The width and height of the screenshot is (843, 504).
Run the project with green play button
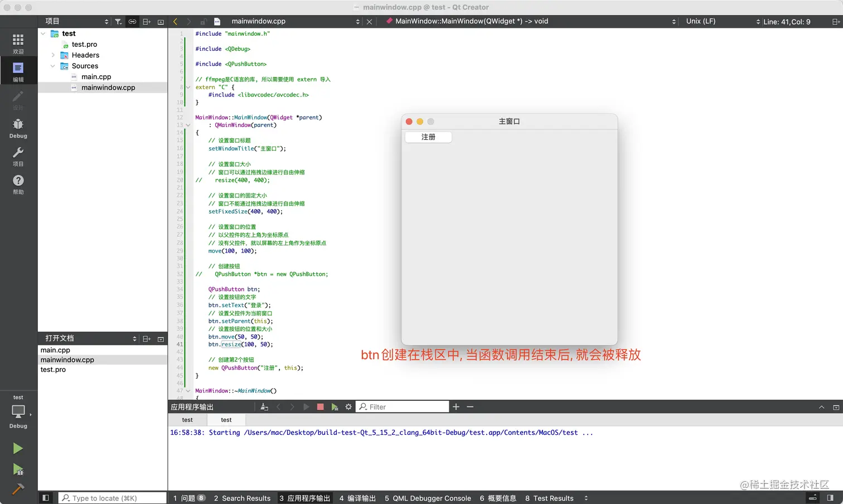(x=18, y=448)
